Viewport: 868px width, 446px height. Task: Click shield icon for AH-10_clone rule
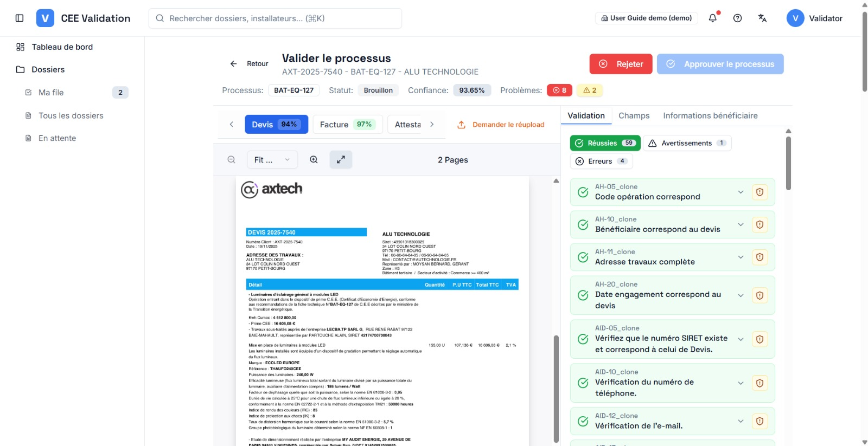[759, 224]
